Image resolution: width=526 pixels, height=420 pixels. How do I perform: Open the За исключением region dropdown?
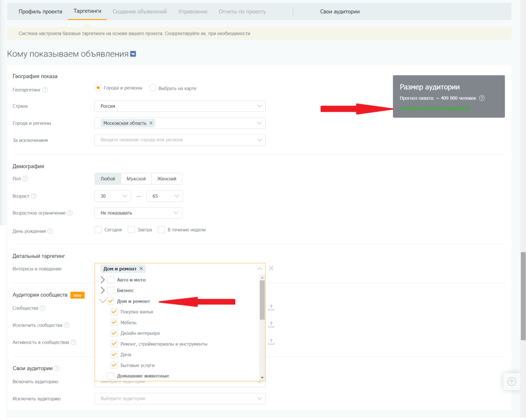point(180,140)
